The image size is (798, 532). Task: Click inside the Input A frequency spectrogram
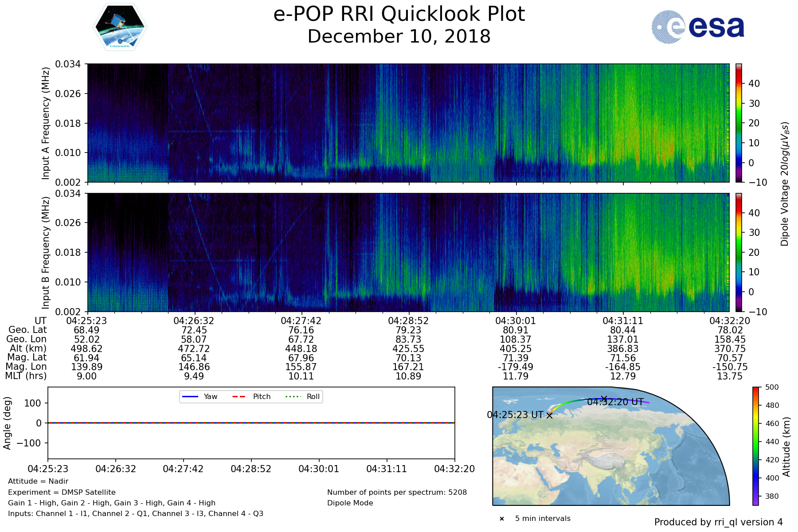408,123
